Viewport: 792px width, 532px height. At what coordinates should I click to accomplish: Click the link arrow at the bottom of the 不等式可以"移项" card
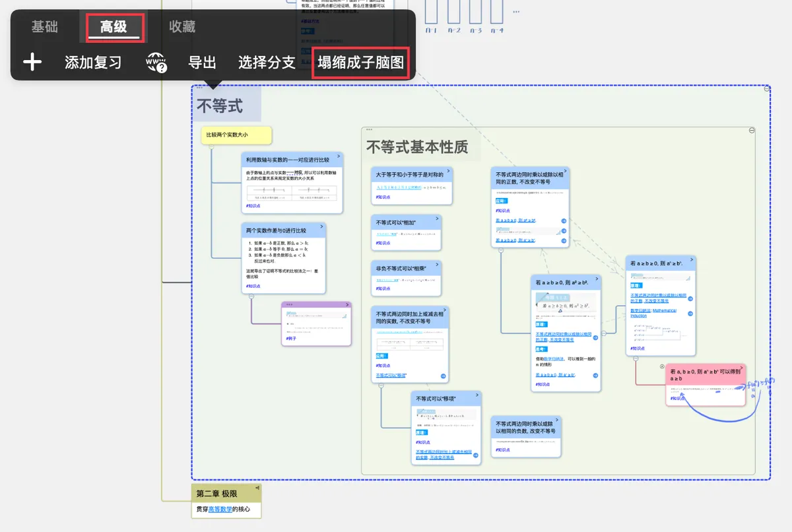pyautogui.click(x=477, y=455)
